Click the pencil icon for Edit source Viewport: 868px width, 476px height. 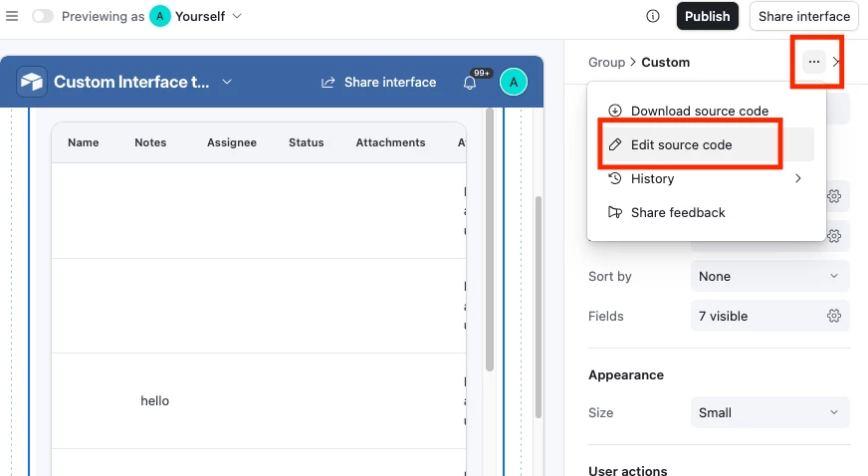point(614,144)
